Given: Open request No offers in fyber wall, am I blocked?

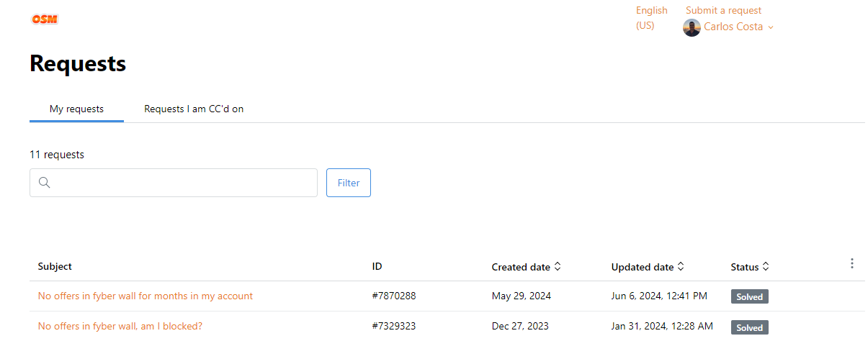Looking at the screenshot, I should click(x=120, y=326).
